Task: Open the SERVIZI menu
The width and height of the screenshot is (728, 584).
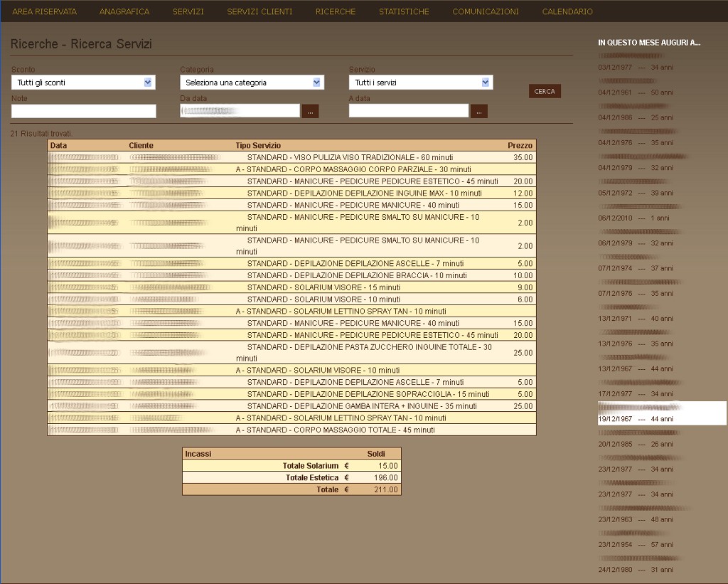Action: (x=188, y=11)
